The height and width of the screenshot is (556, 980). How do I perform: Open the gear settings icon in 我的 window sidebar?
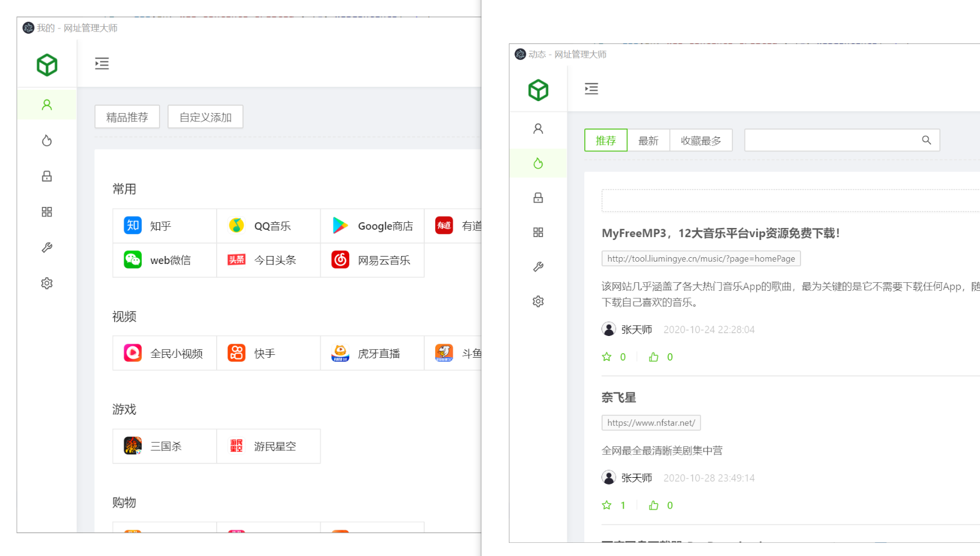pyautogui.click(x=47, y=283)
